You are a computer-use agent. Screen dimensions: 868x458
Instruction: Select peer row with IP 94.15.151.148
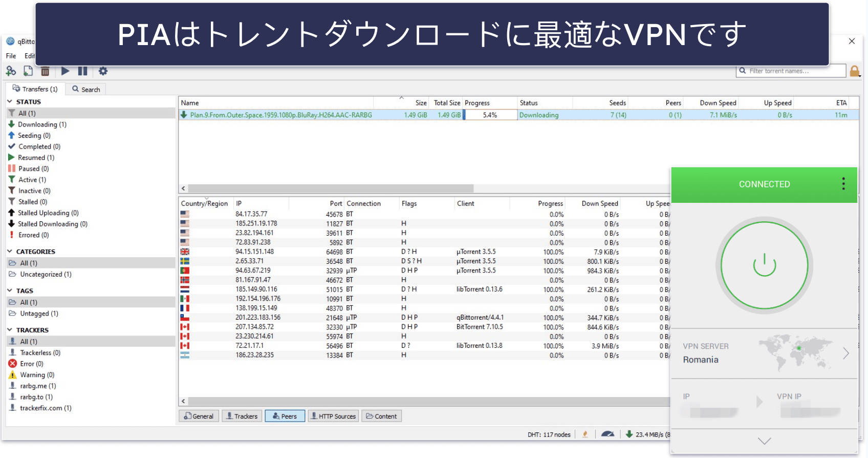(424, 252)
